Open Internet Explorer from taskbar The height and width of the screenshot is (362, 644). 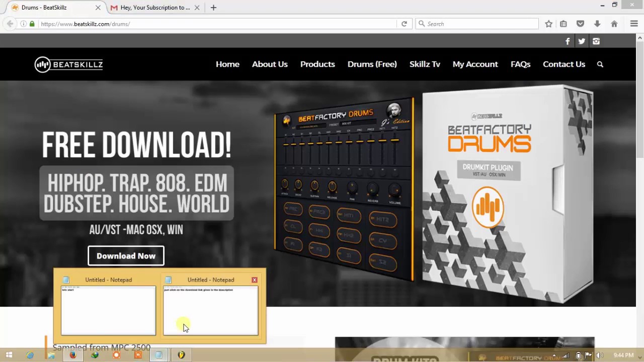click(30, 355)
